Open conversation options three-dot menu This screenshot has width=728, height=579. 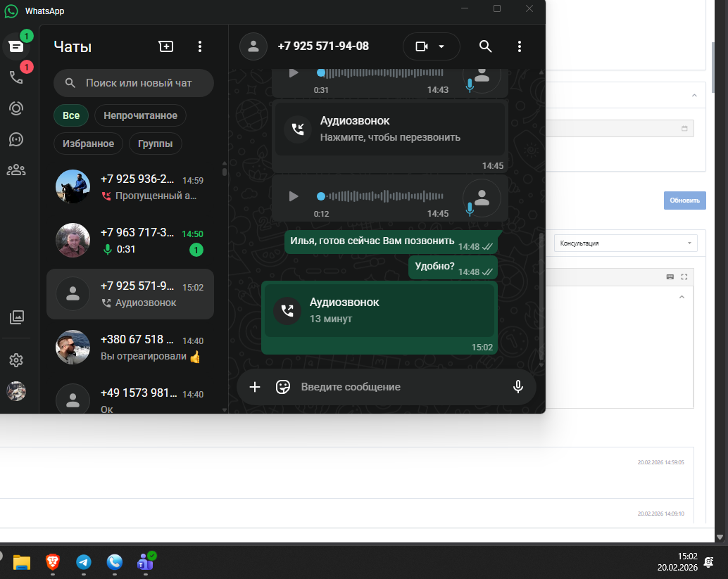coord(520,46)
